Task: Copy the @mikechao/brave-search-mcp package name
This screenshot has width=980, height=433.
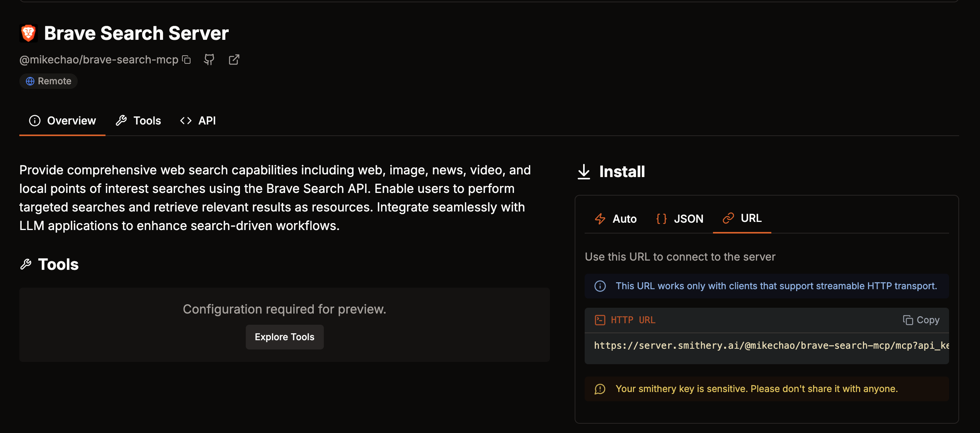Action: point(187,60)
